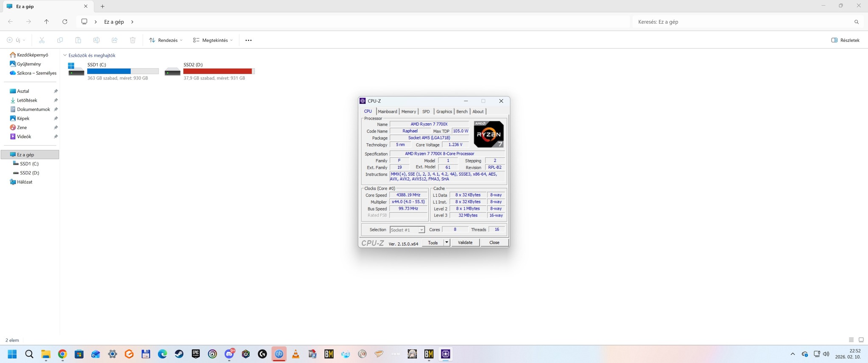Show hidden system tray icons chevron
The height and width of the screenshot is (363, 868).
793,354
